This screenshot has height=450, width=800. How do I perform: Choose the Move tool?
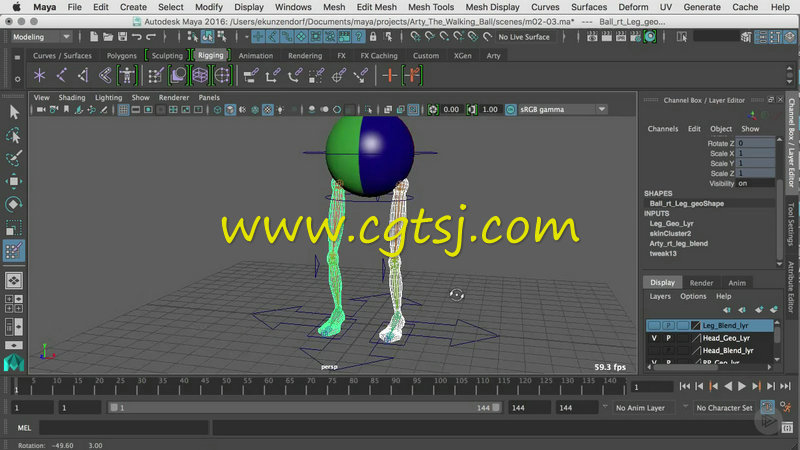[14, 181]
